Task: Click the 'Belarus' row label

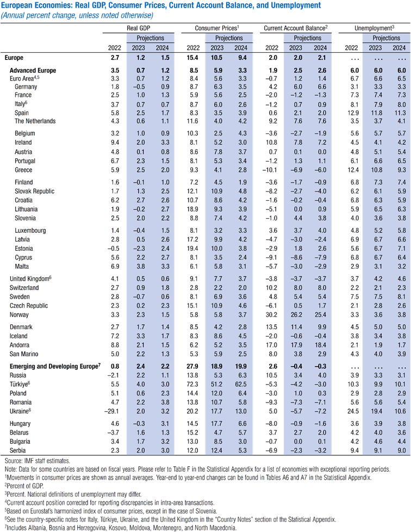Action: point(19,432)
